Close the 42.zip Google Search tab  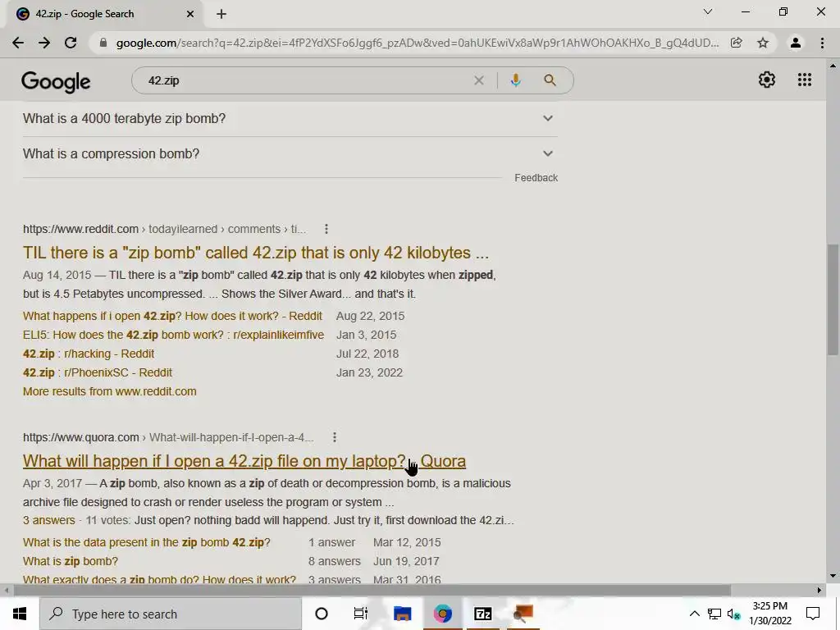click(190, 14)
